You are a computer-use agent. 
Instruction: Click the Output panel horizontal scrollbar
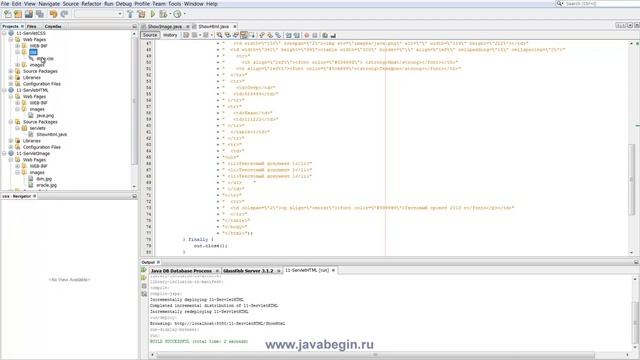(376, 355)
